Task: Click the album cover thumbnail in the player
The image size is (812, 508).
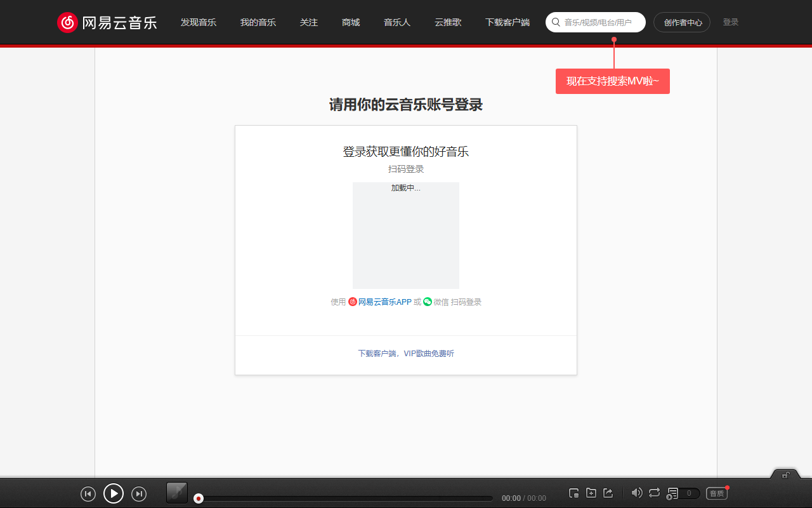Action: click(x=177, y=493)
